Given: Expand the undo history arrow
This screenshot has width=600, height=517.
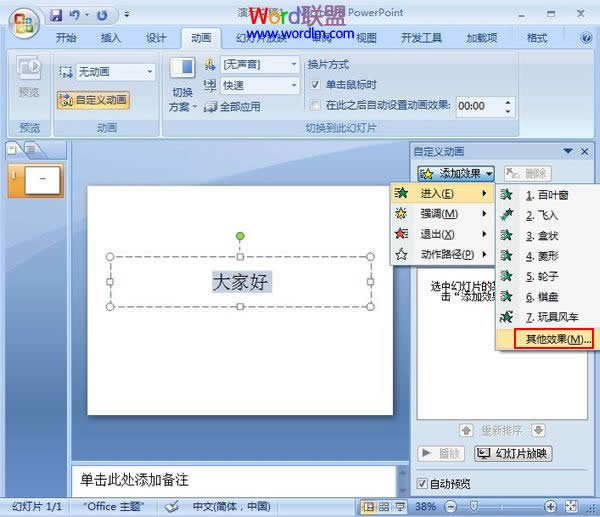Looking at the screenshot, I should pyautogui.click(x=87, y=15).
